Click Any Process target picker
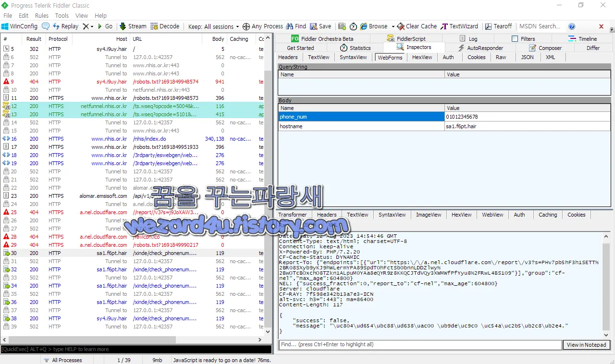Screen dimensions: 615x364 coord(263,26)
